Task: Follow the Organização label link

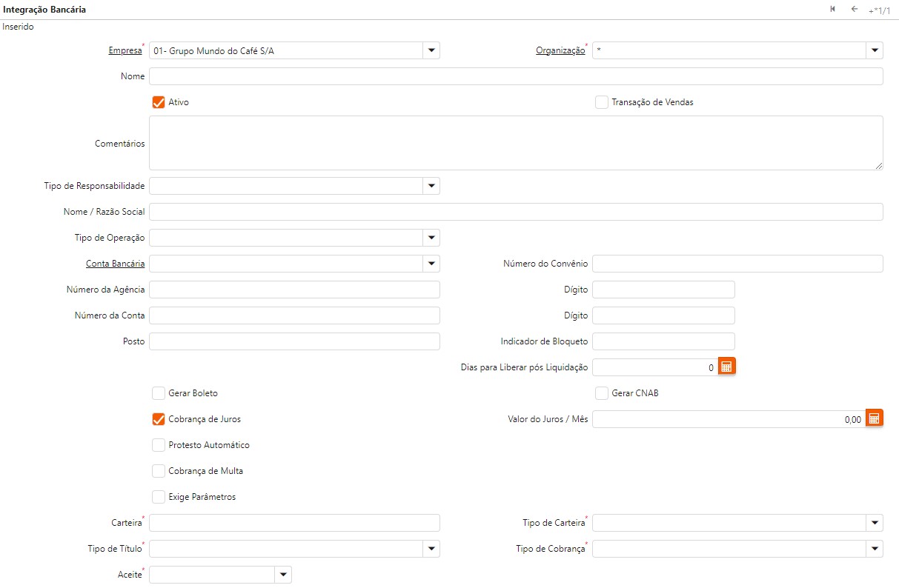Action: 560,51
